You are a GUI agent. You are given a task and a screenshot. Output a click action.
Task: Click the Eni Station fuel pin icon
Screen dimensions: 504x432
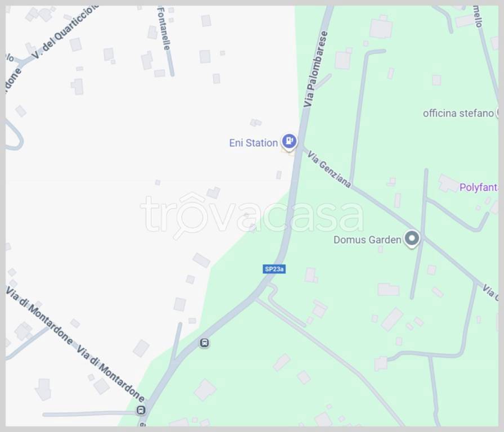point(289,142)
